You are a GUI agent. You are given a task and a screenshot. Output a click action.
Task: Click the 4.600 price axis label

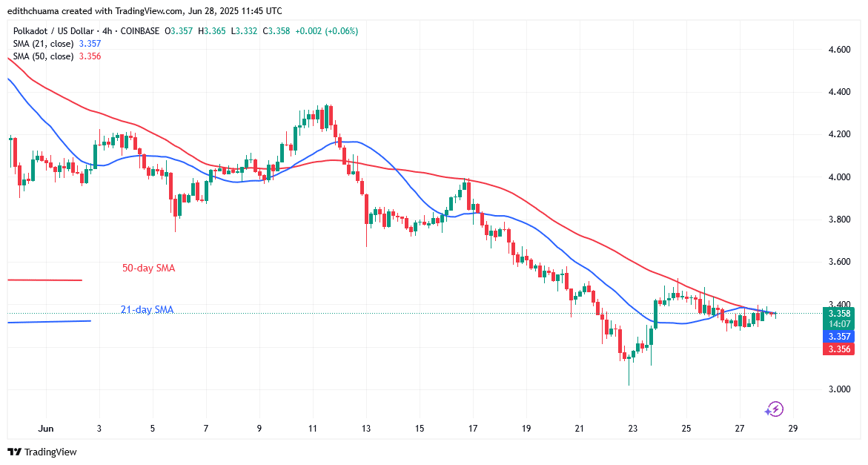839,50
